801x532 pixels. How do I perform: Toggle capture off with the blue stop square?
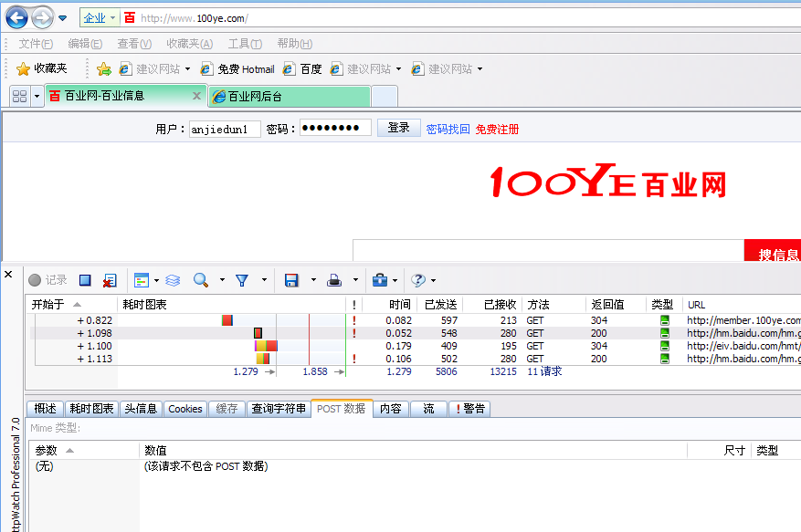click(85, 280)
